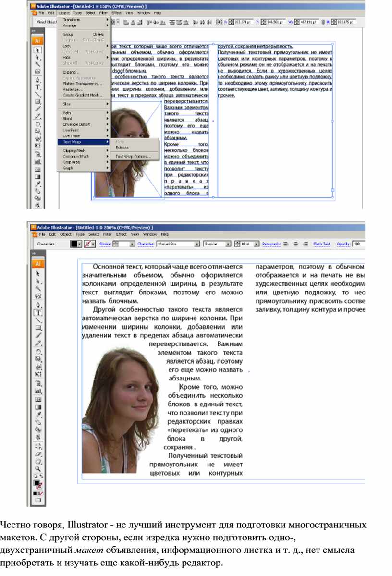Choose Envelope Distort in the Object menu

click(x=83, y=124)
